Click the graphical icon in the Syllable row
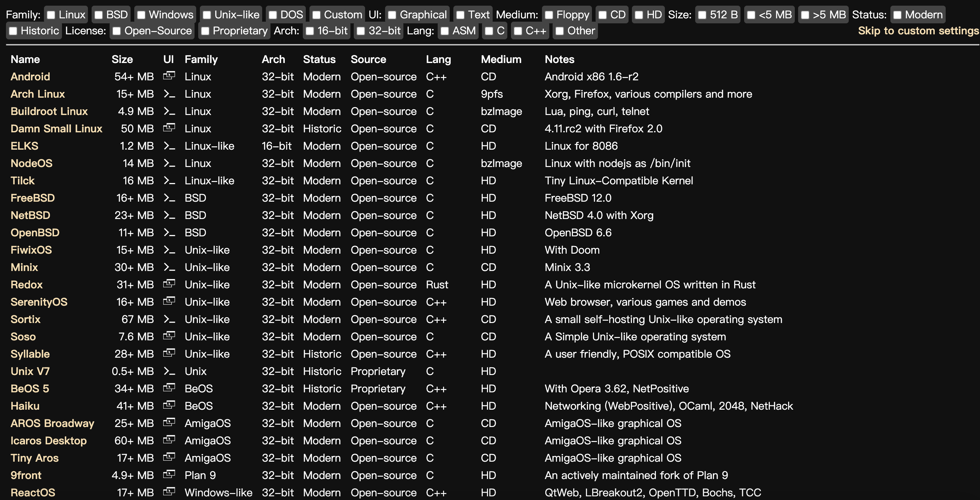The width and height of the screenshot is (980, 500). pyautogui.click(x=169, y=353)
